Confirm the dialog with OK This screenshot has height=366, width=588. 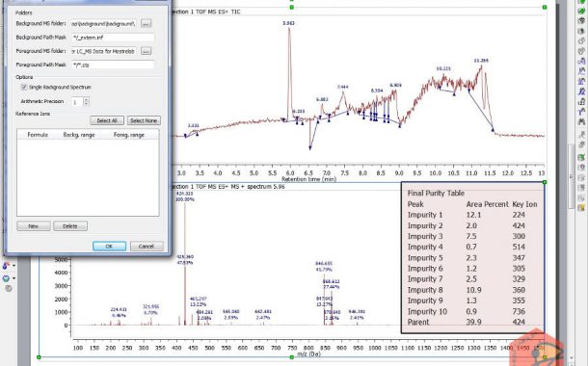[109, 247]
